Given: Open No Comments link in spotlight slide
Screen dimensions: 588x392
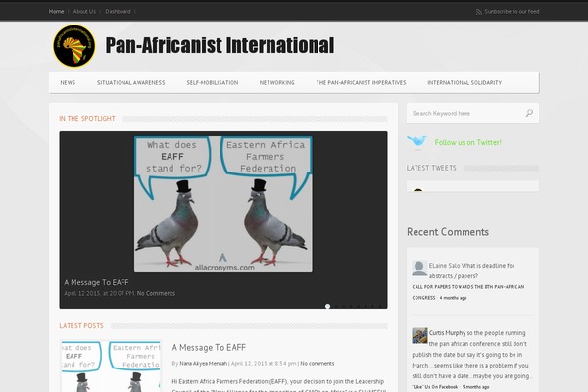Looking at the screenshot, I should tap(156, 293).
